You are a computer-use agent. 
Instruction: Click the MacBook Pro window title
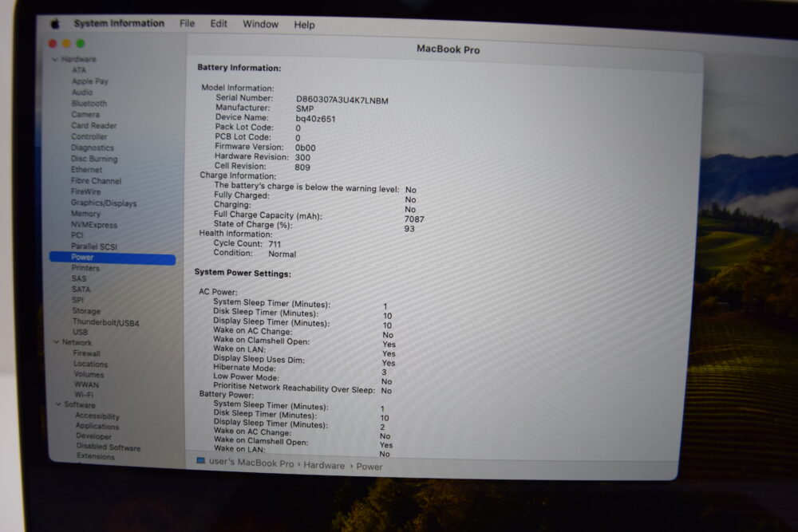coord(448,49)
